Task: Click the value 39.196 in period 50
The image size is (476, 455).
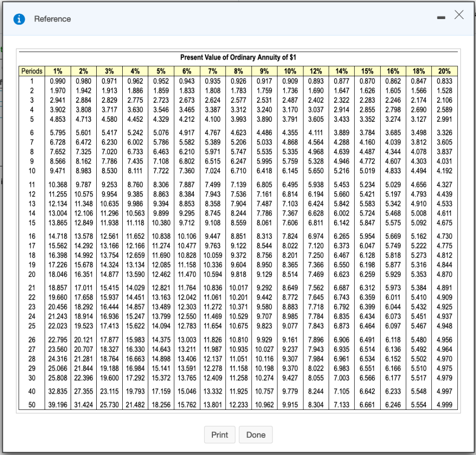Action: point(58,405)
